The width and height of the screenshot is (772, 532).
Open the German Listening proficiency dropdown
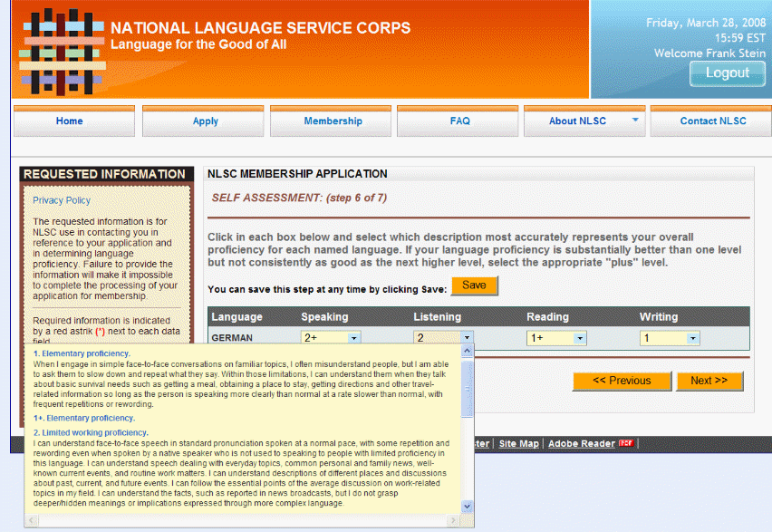tap(444, 338)
